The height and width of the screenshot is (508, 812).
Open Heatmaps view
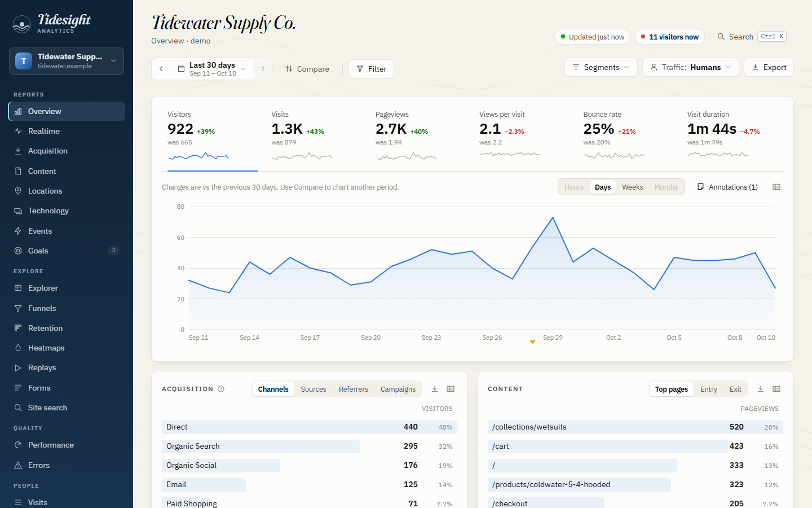point(67,348)
